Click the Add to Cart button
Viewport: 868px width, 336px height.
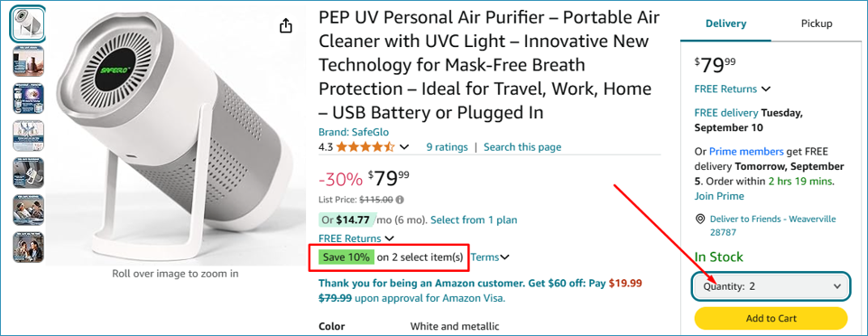pos(771,318)
